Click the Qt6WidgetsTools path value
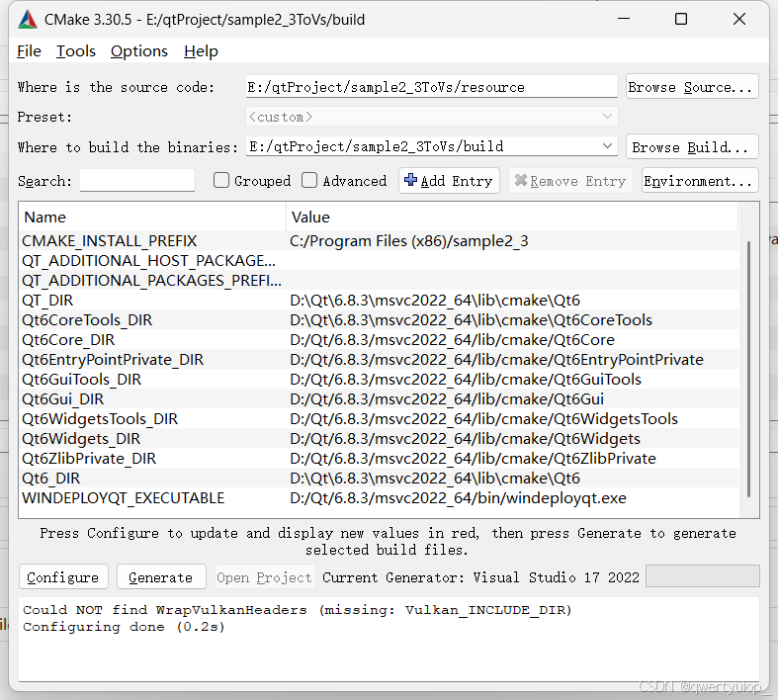778x700 pixels. [x=483, y=419]
